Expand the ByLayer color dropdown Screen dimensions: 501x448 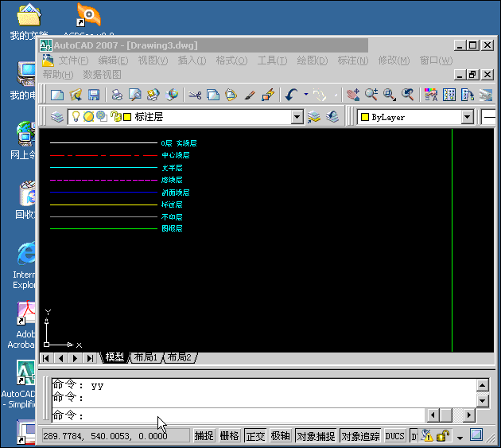pyautogui.click(x=467, y=117)
